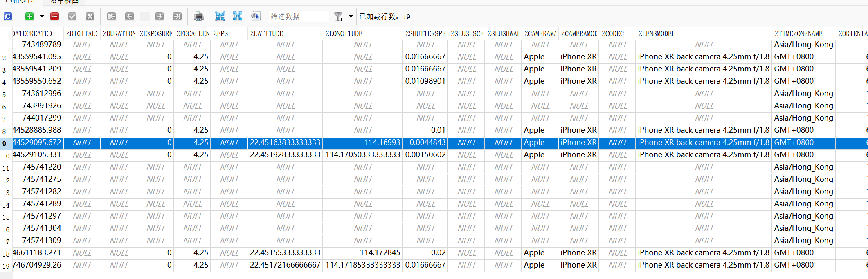Open the dropdown arrow beside the funnel
Viewport: 868px width, 279px height.
coord(351,16)
